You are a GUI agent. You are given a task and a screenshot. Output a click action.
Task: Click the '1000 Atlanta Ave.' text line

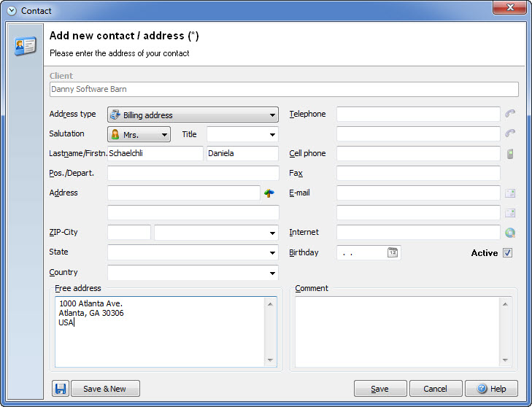(90, 303)
